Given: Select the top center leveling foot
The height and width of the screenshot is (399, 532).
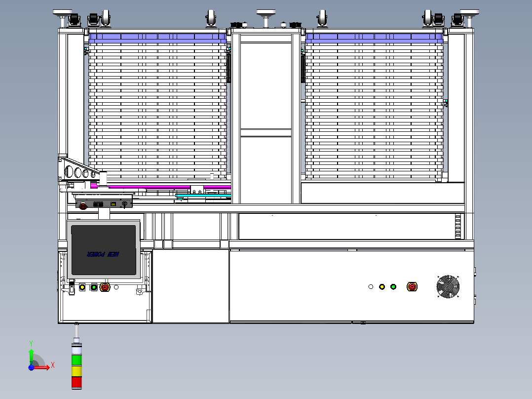Looking at the screenshot, I should [266, 18].
